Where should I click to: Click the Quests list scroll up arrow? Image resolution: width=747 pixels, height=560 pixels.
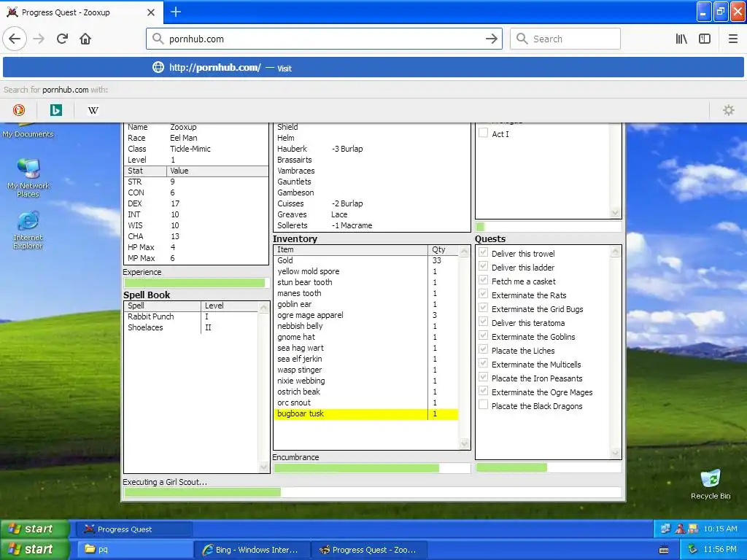[616, 252]
